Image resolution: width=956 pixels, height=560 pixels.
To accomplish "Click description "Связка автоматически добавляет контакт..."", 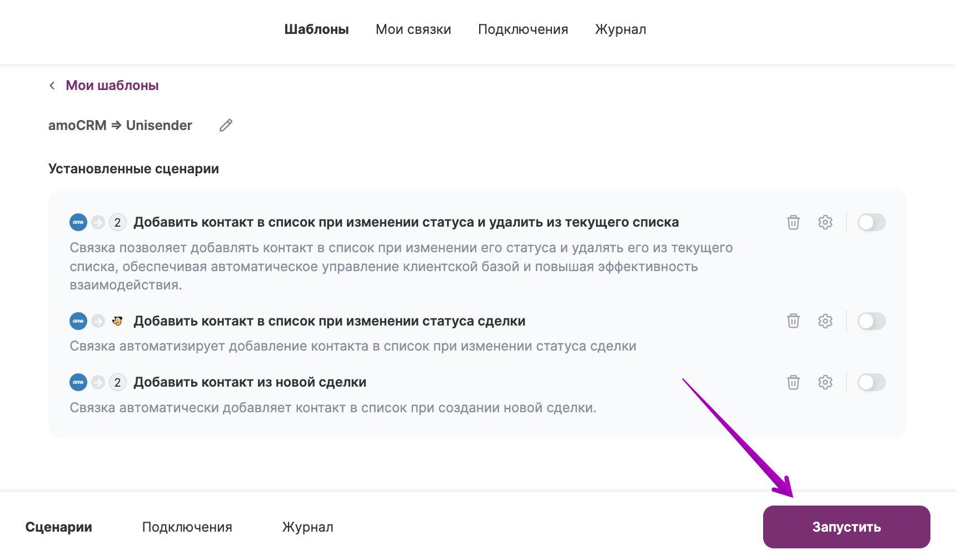I will click(x=333, y=408).
